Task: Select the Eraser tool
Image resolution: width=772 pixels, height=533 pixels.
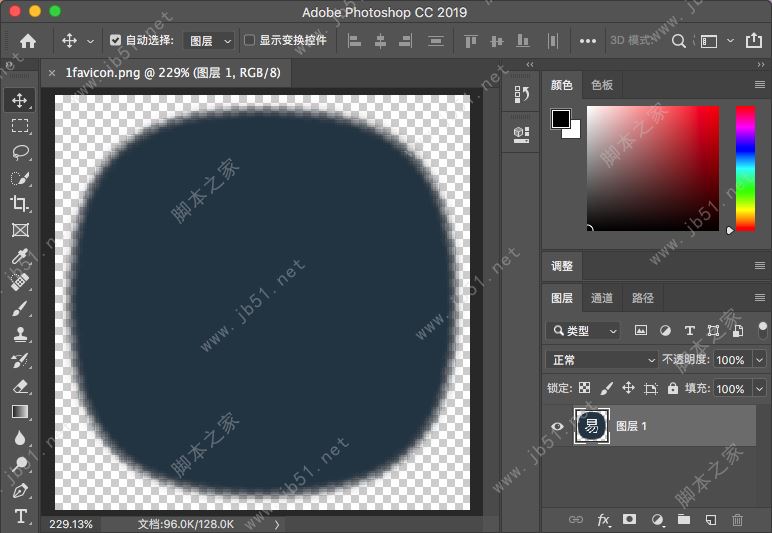Action: pyautogui.click(x=20, y=386)
